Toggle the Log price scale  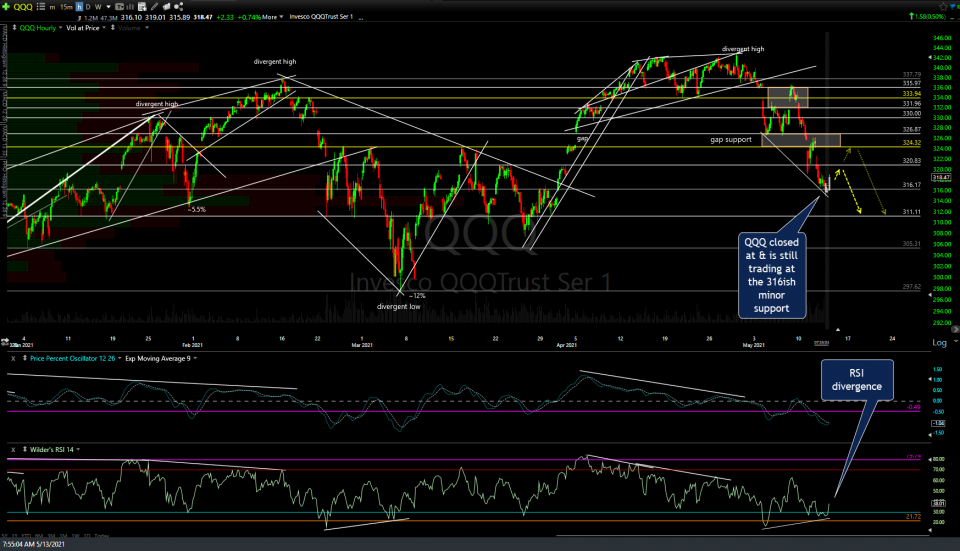tap(939, 343)
